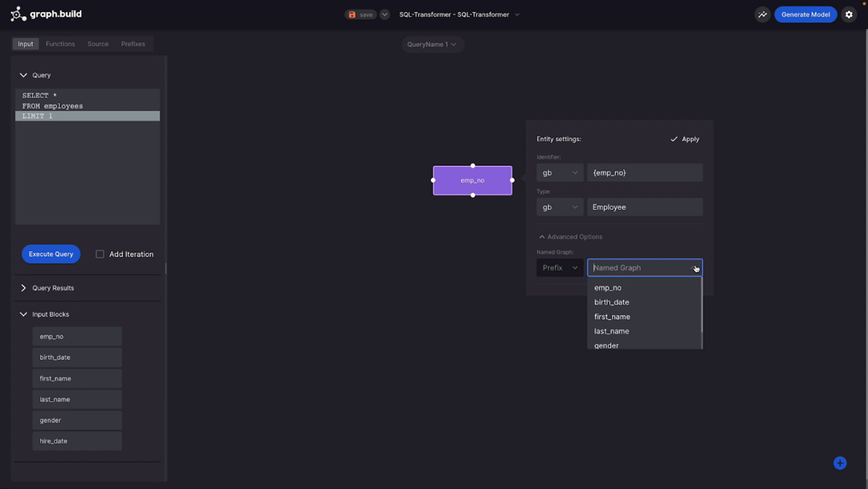
Task: Click the graph.build logo icon
Action: [x=18, y=13]
